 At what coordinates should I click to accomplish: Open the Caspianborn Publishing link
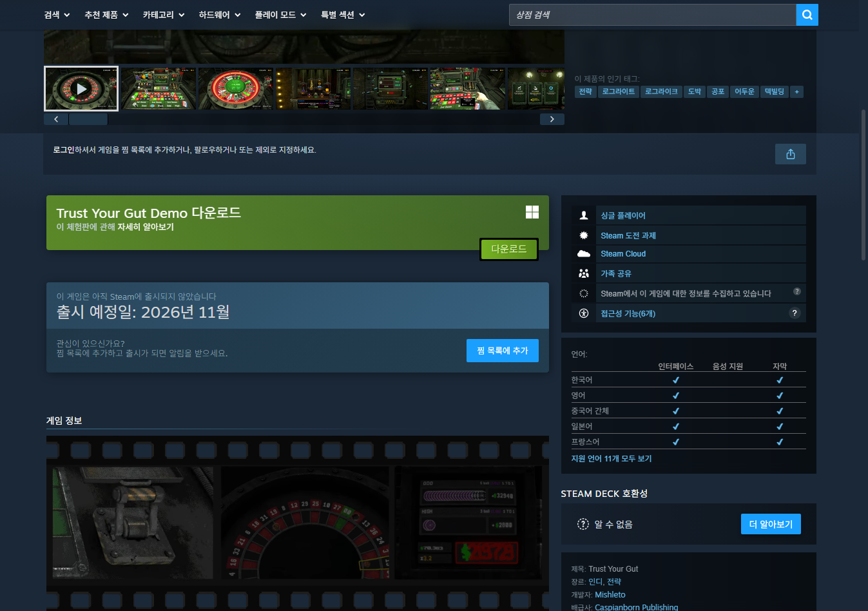coord(637,608)
